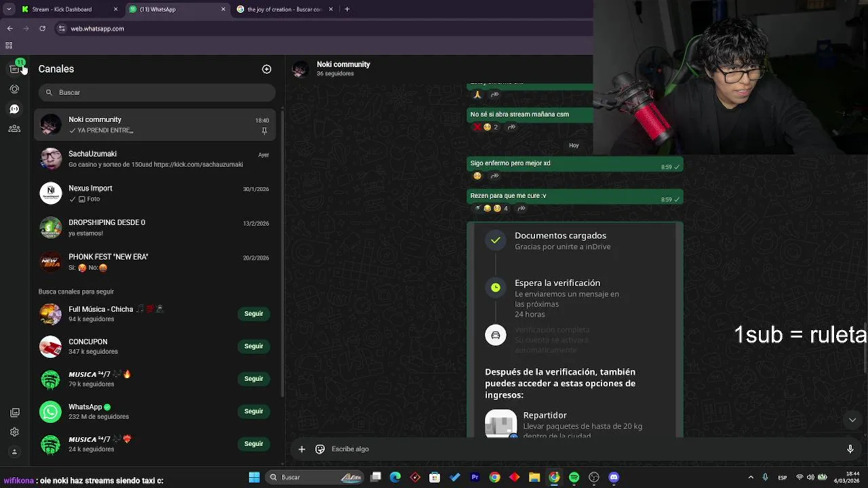868x488 pixels.
Task: Follow the CONCUPON channel
Action: click(254, 346)
